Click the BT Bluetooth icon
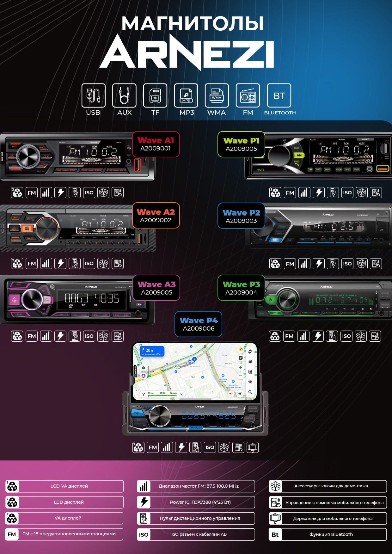Screen dimensions: 392x554 [x=279, y=95]
